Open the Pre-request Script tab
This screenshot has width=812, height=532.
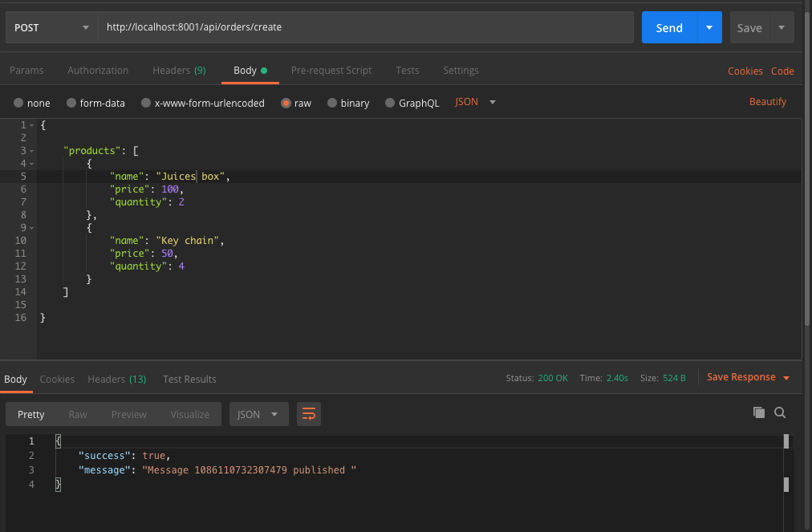pos(331,71)
